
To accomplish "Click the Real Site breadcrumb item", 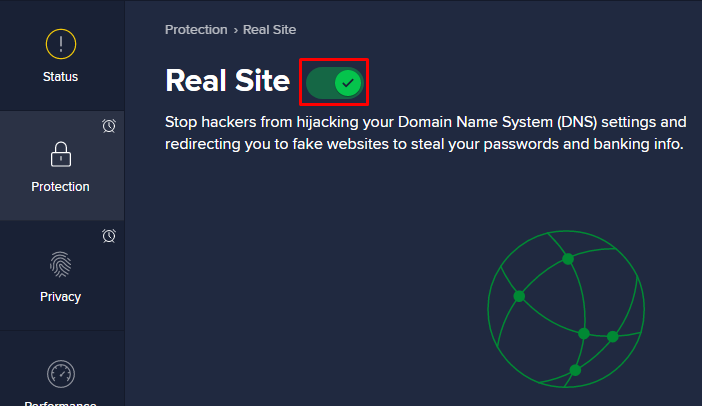I will point(269,30).
